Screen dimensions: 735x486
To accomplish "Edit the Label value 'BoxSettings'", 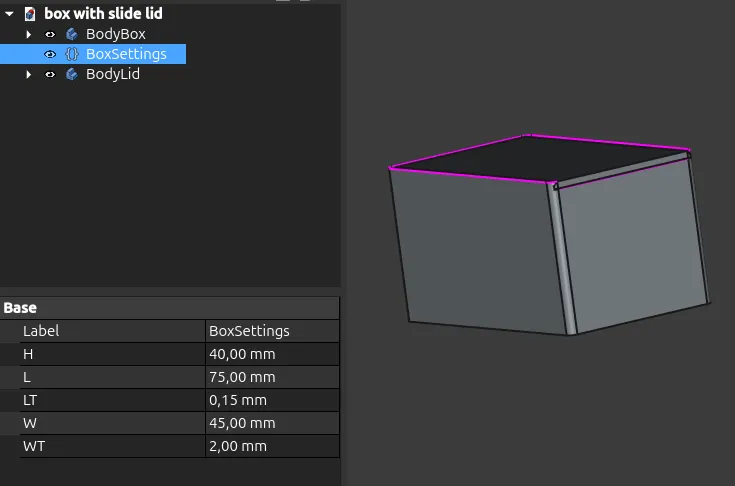I will click(272, 331).
